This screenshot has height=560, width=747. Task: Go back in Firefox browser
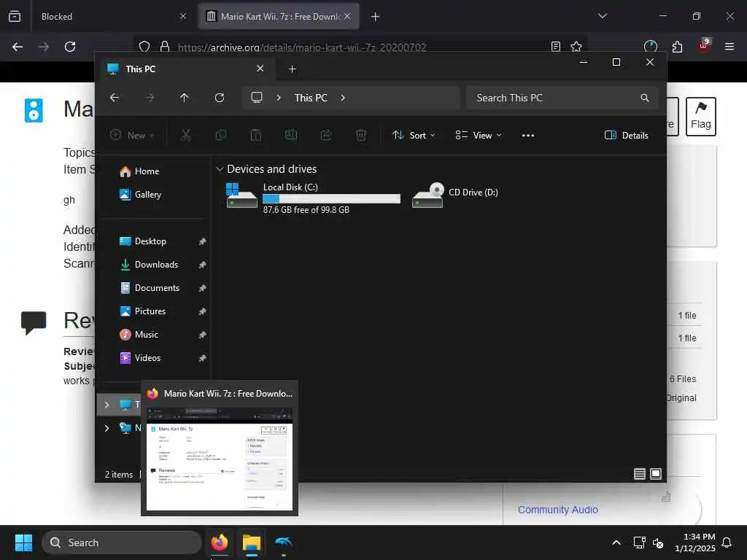pyautogui.click(x=18, y=47)
